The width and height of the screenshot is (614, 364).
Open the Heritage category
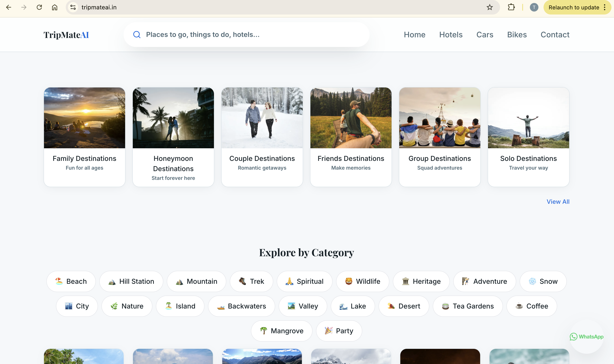[421, 281]
